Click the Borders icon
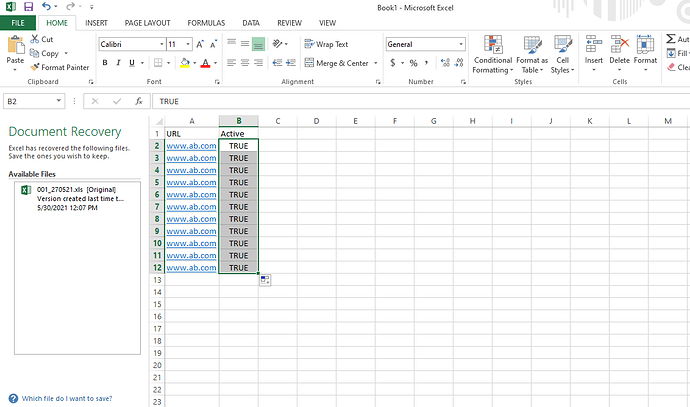The height and width of the screenshot is (407, 690). point(158,63)
